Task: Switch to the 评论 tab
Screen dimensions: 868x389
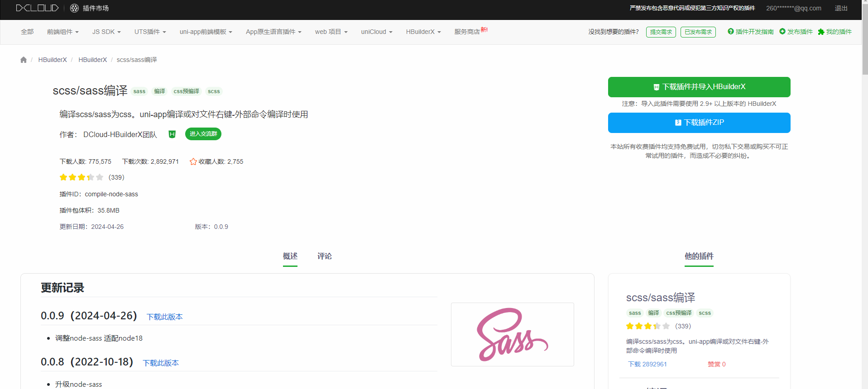Action: 324,256
